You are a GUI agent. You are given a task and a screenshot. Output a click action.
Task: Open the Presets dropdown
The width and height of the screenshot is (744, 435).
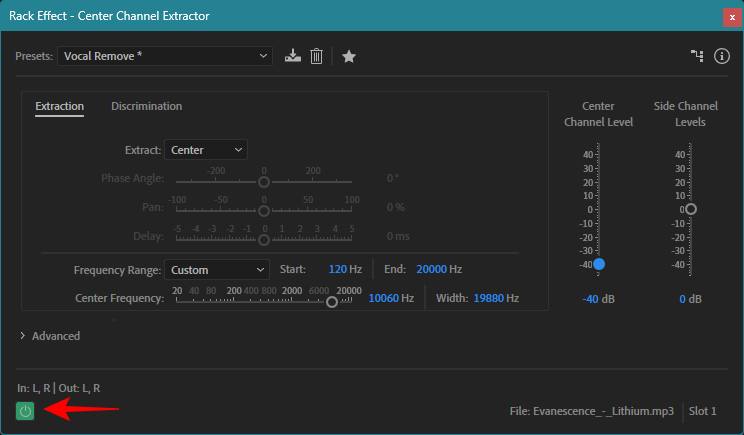[165, 56]
